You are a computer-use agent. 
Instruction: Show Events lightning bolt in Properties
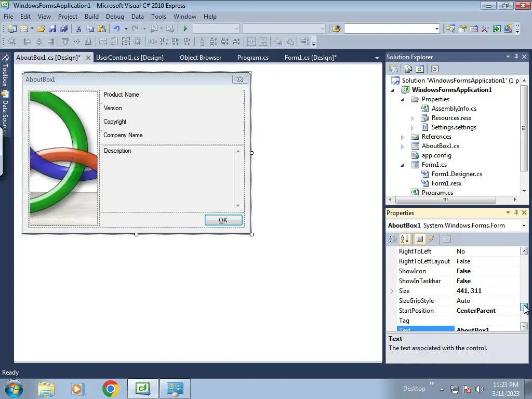(432, 239)
